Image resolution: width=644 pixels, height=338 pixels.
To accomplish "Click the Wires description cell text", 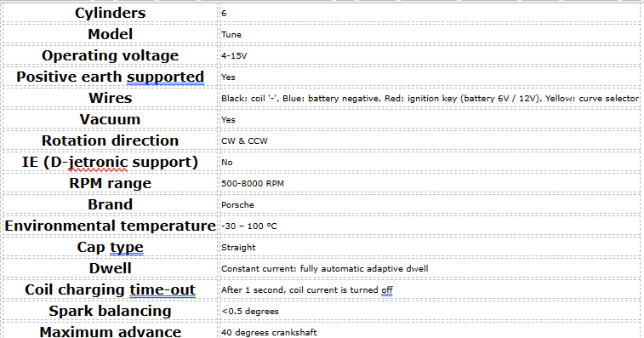I will coord(430,98).
